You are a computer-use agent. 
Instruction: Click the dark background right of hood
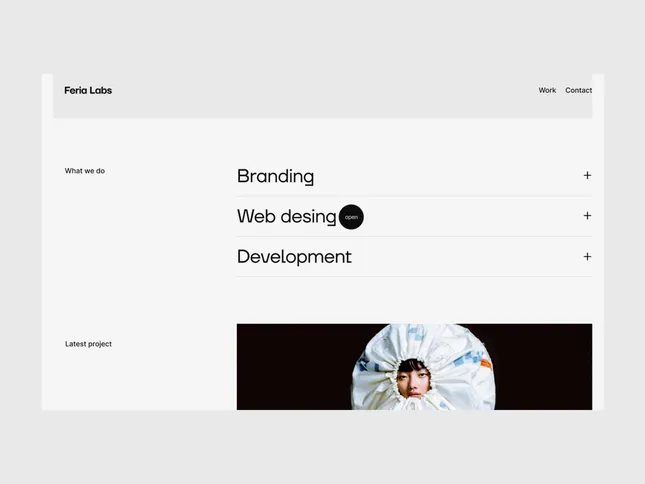point(545,366)
